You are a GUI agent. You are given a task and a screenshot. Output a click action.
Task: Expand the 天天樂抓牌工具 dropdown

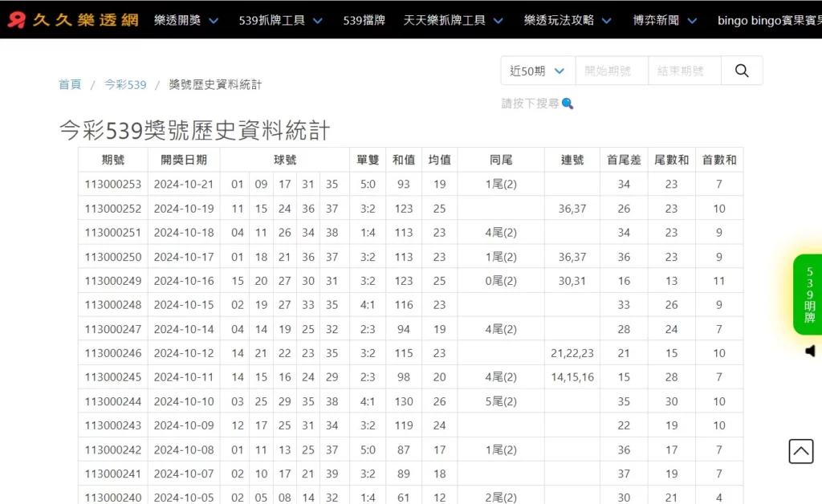pos(447,20)
